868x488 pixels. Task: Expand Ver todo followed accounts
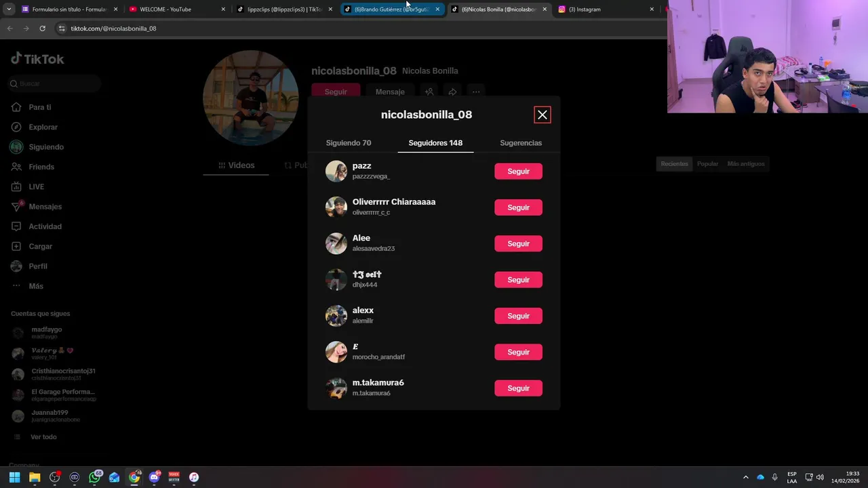click(x=43, y=437)
